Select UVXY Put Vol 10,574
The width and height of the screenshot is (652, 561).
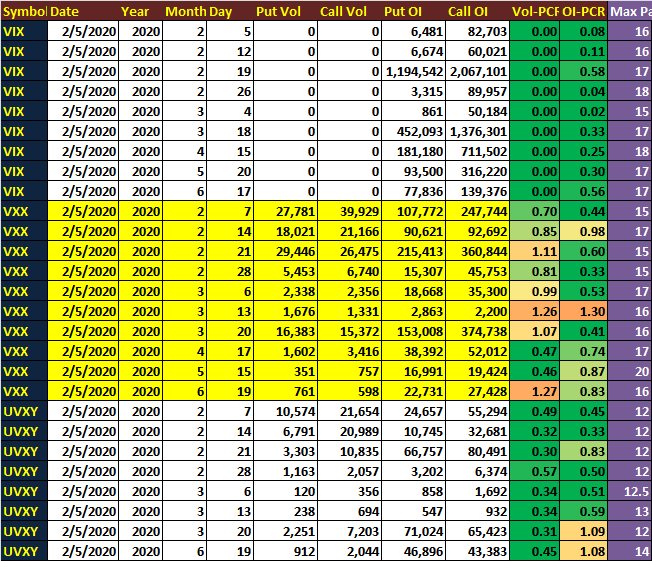click(x=286, y=411)
